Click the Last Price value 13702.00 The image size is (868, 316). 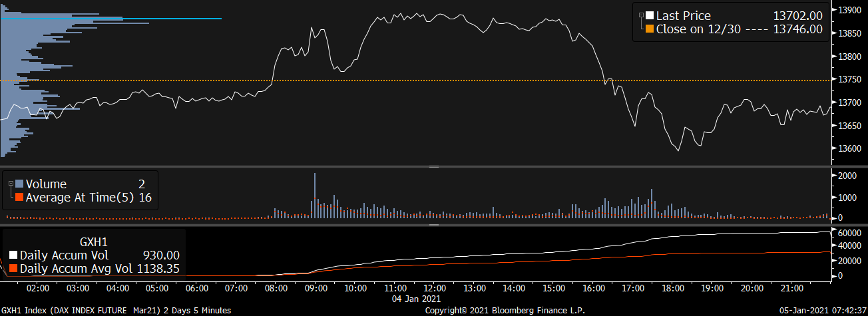pyautogui.click(x=797, y=15)
